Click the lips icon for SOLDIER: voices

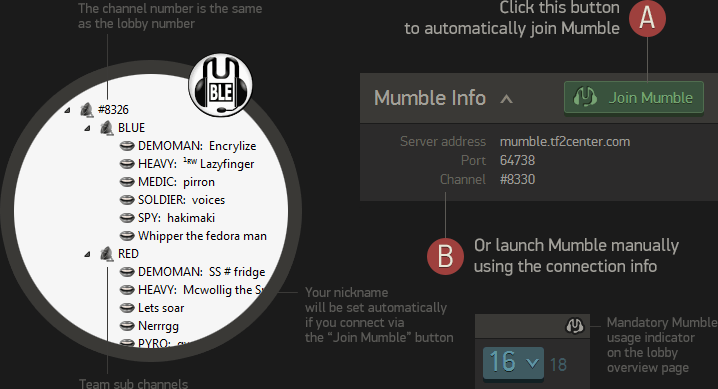(127, 200)
